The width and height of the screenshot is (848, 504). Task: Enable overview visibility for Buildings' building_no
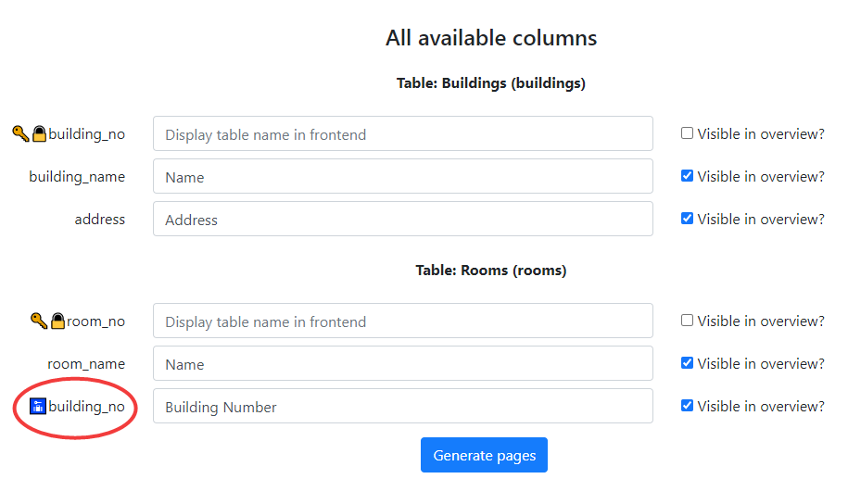(687, 133)
